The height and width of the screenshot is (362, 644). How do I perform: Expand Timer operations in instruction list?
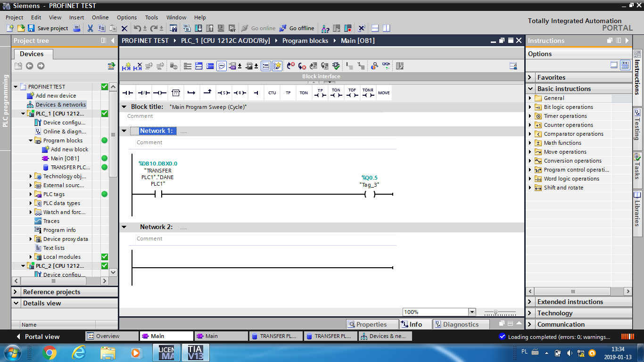point(530,116)
